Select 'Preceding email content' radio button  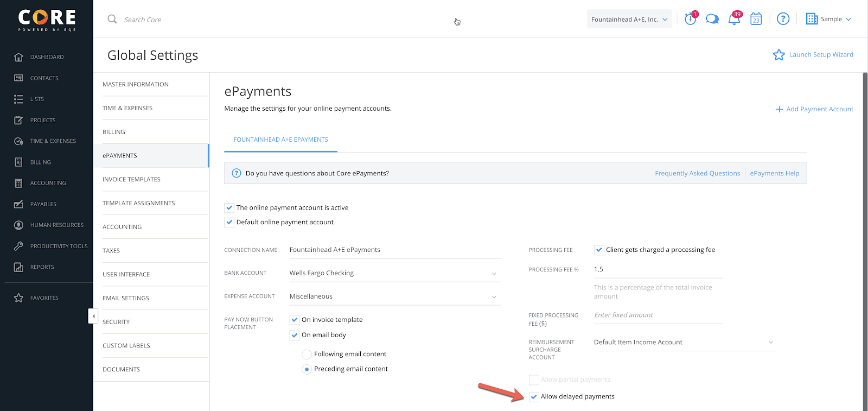click(x=307, y=369)
